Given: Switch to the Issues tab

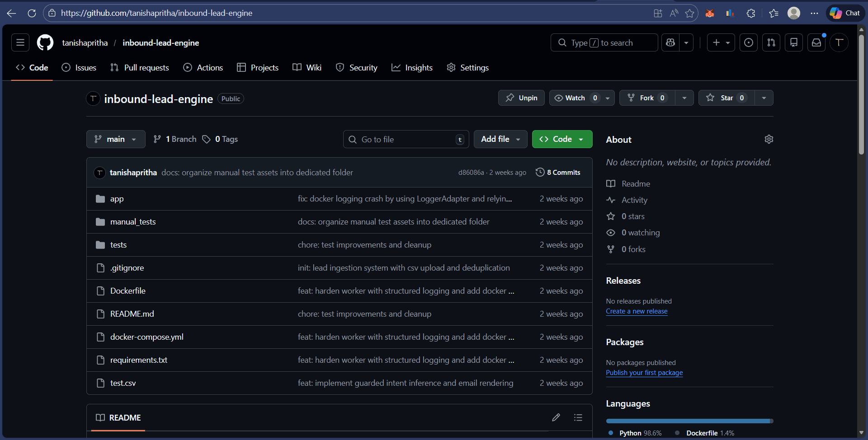Looking at the screenshot, I should point(79,68).
